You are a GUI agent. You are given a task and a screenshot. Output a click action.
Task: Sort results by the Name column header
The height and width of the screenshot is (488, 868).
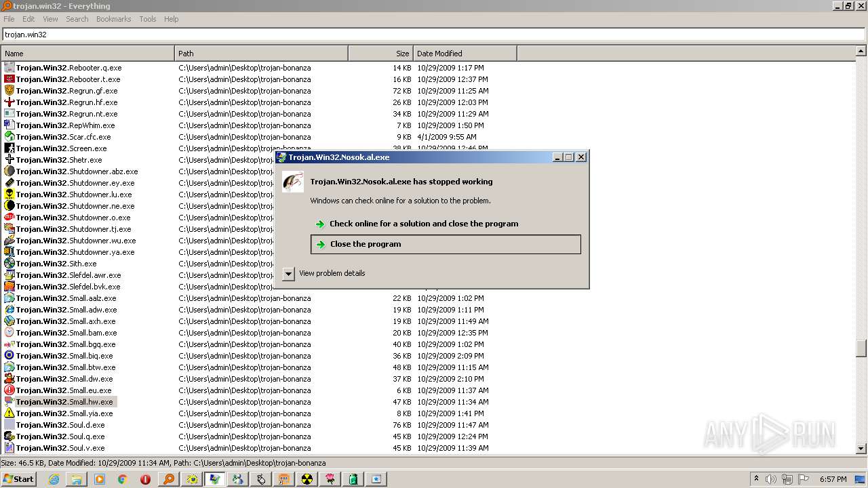pos(87,54)
